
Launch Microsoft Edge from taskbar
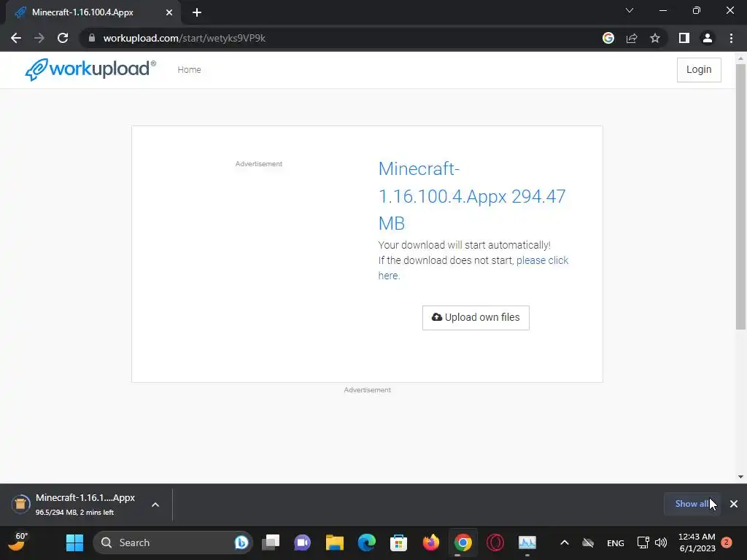[x=366, y=542]
